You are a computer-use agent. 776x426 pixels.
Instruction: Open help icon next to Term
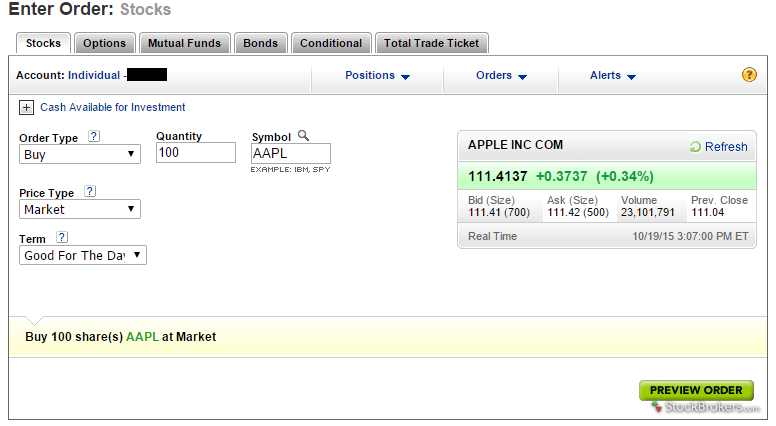pyautogui.click(x=62, y=237)
